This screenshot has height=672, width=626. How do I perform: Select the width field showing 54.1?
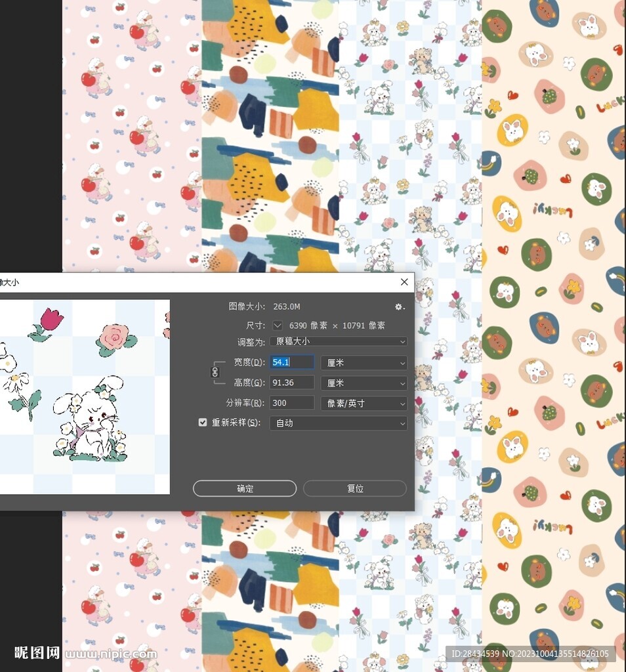point(291,362)
